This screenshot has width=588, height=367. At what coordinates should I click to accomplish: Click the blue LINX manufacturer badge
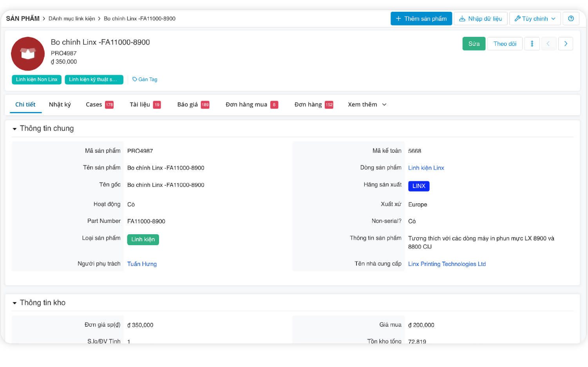[419, 186]
